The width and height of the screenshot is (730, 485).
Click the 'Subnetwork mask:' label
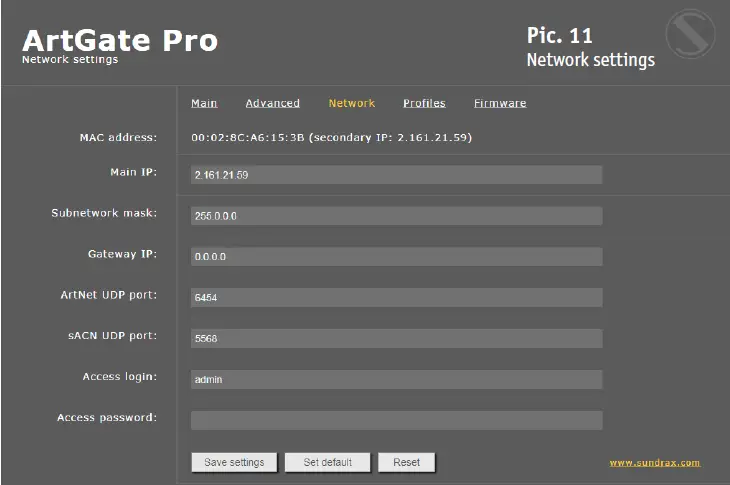pyautogui.click(x=104, y=213)
